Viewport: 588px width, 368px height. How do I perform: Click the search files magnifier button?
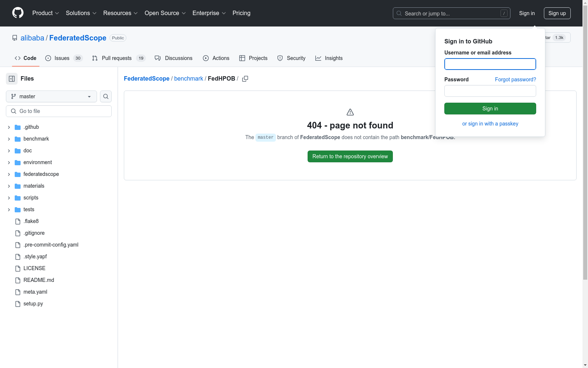click(106, 96)
